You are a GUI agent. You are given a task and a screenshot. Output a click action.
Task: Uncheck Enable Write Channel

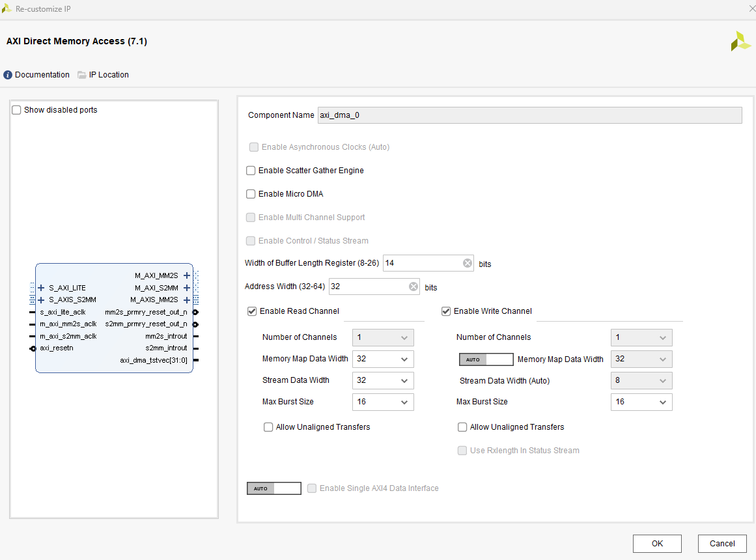coord(446,311)
